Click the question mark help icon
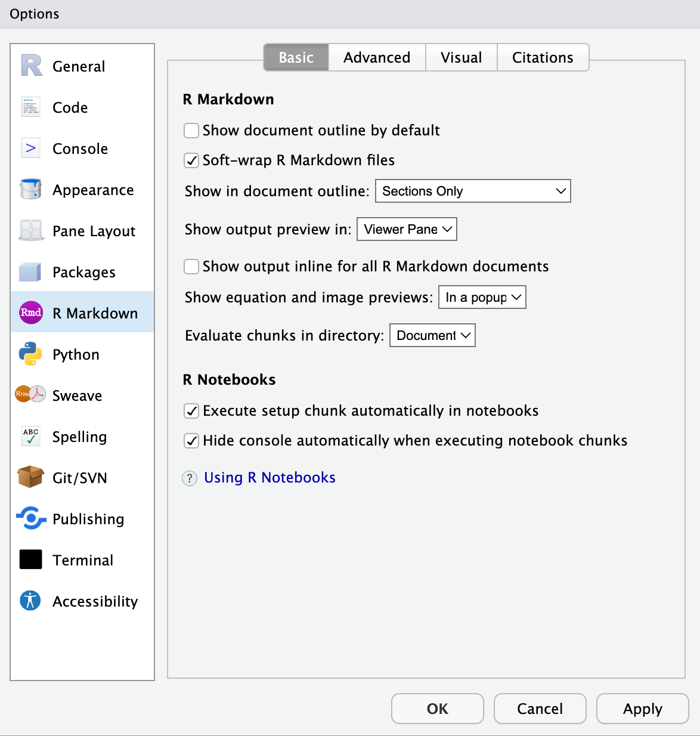700x736 pixels. 190,478
